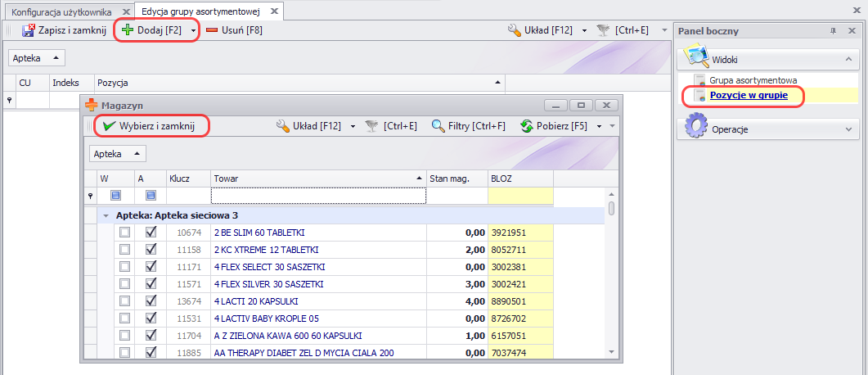Click the Magazyn list vertical scrollbar
Viewport: 868px width, 375px height.
tap(611, 278)
